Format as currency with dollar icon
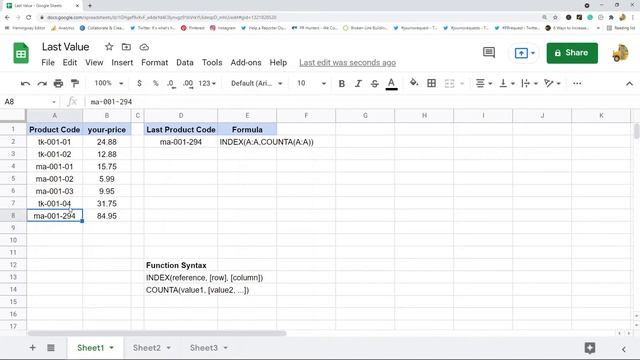 pos(139,83)
